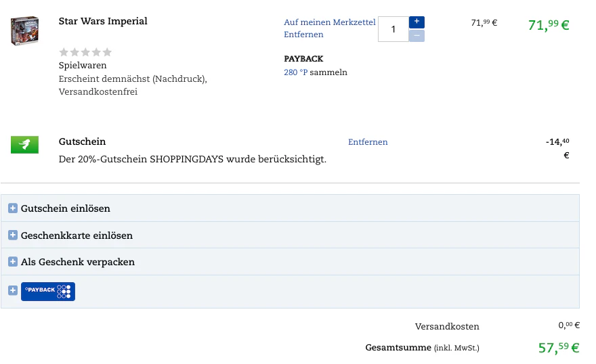Screen dimensions: 596x364
Task: Open the Star Wars Imperial product thumbnail
Action: [x=24, y=30]
